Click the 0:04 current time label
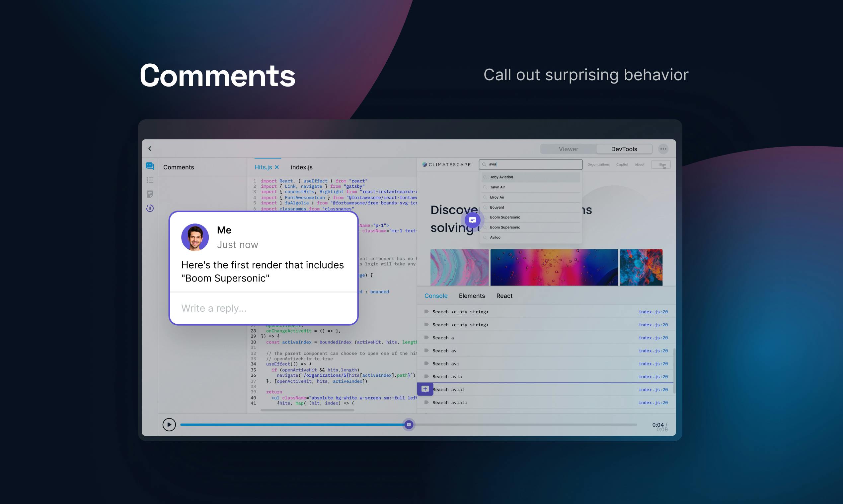Screen dimensions: 843x504 point(658,424)
